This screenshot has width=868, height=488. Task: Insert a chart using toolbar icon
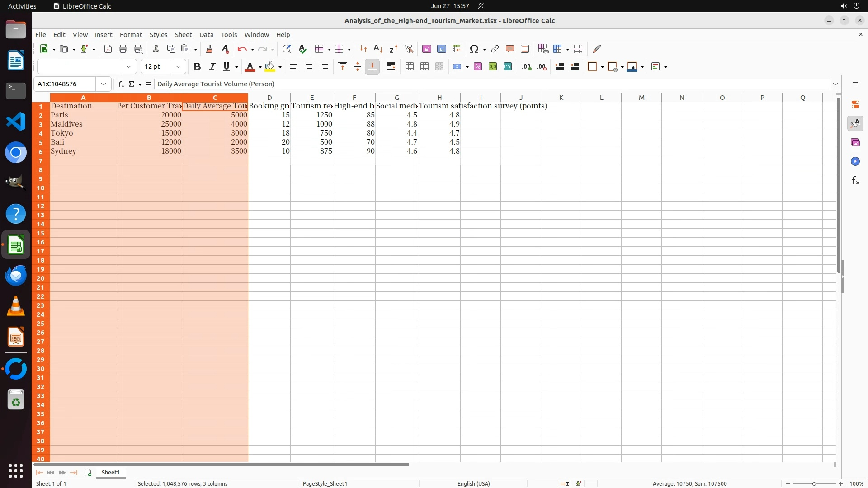(x=441, y=49)
